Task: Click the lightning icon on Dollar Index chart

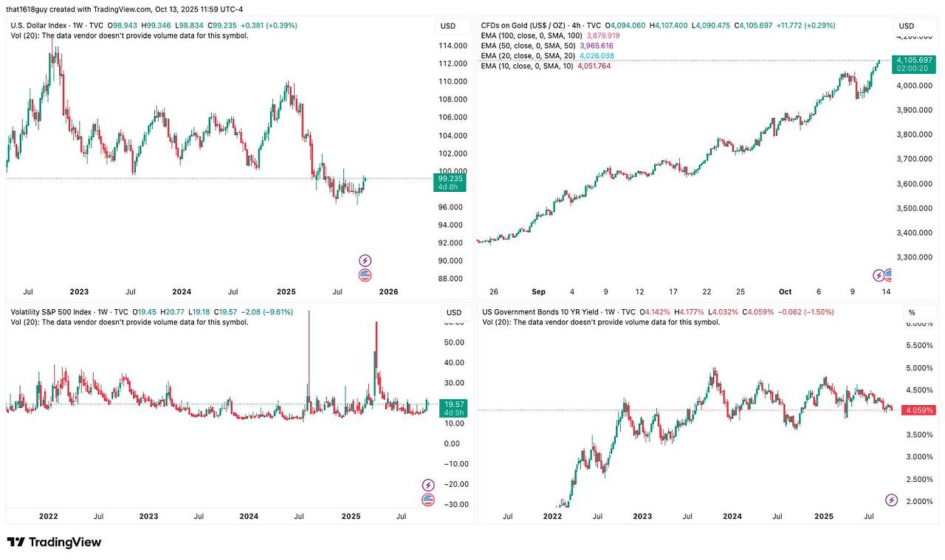Action: click(x=365, y=260)
